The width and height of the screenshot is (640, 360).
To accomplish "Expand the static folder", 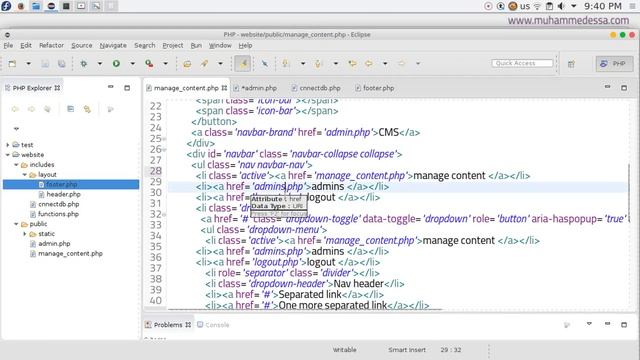I will pyautogui.click(x=24, y=234).
